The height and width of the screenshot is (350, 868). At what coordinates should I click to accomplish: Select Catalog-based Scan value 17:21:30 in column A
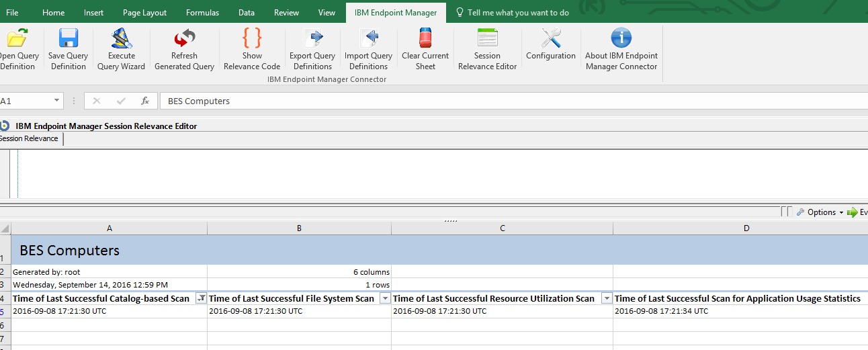(x=109, y=311)
